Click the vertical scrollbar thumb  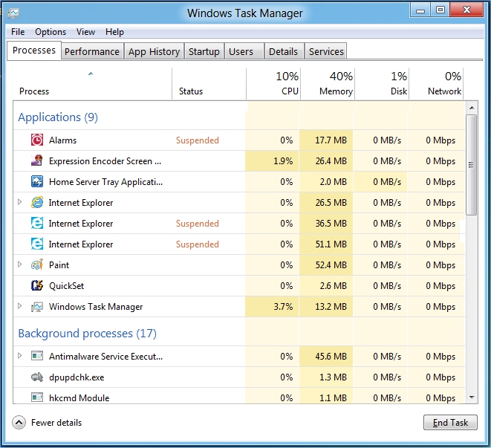471,165
